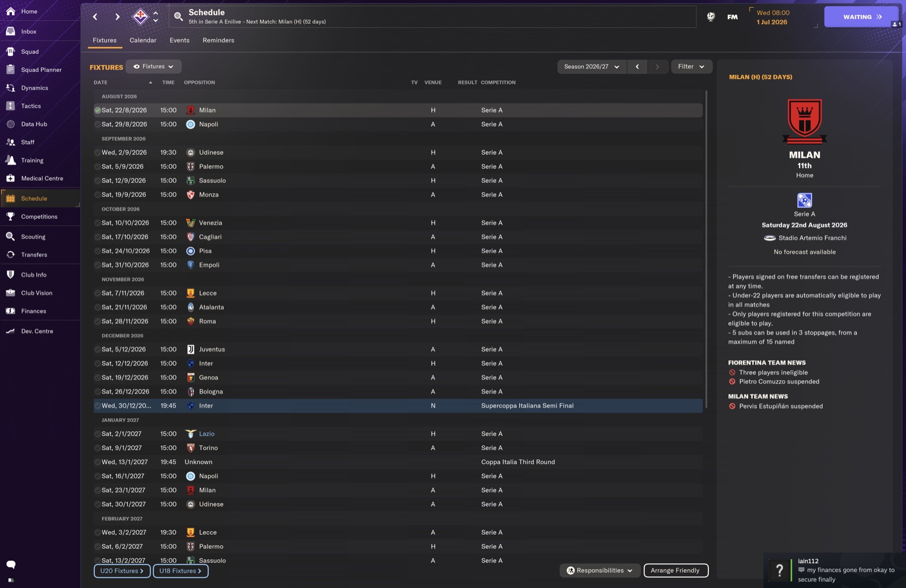This screenshot has width=906, height=588.
Task: Open the Home sidebar icon
Action: point(10,11)
